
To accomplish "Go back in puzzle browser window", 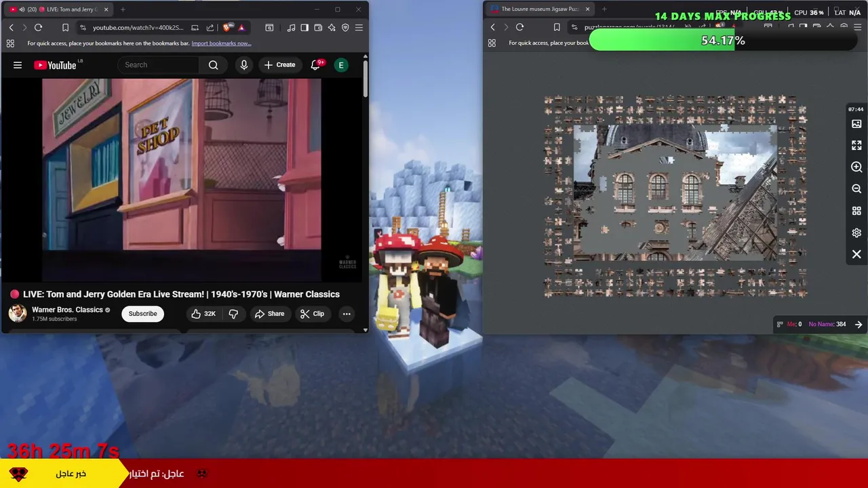I will pyautogui.click(x=492, y=27).
